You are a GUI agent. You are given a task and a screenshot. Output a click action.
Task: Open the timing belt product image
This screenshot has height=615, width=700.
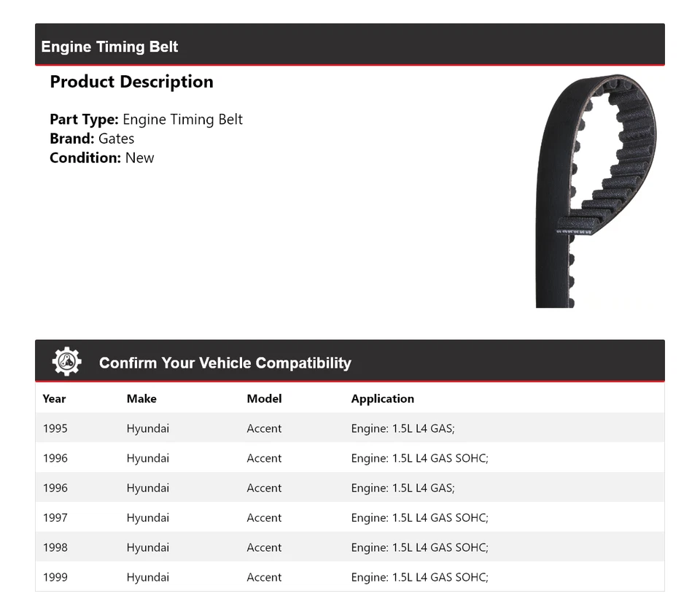(596, 191)
